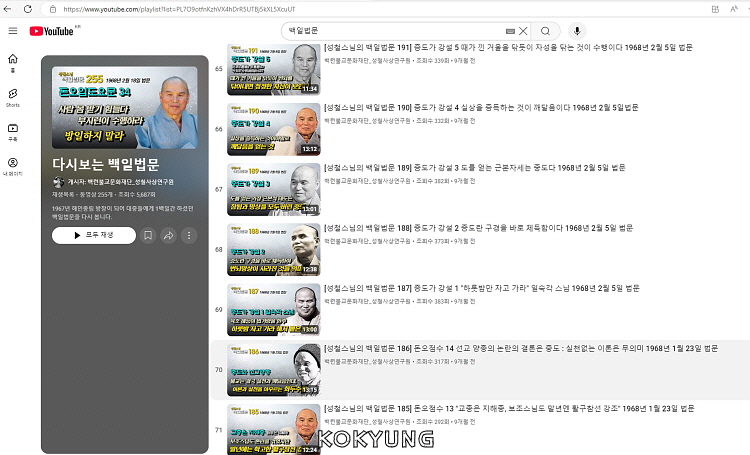Open the title of 백일법문 187 video

[x=482, y=289]
